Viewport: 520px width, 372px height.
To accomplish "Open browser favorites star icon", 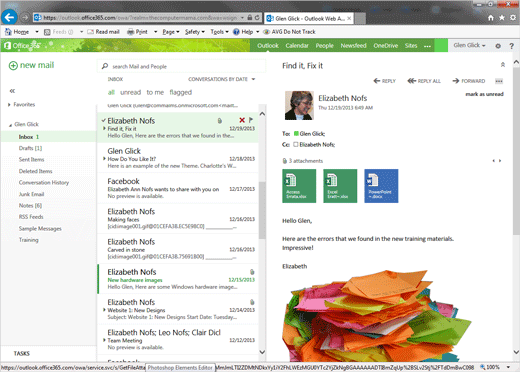I will (502, 18).
